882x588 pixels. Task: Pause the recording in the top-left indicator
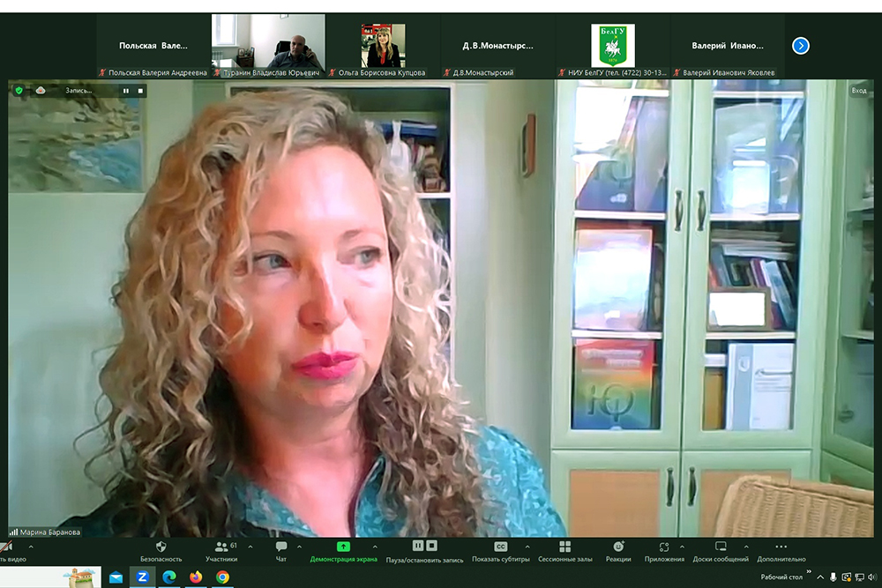coord(126,90)
